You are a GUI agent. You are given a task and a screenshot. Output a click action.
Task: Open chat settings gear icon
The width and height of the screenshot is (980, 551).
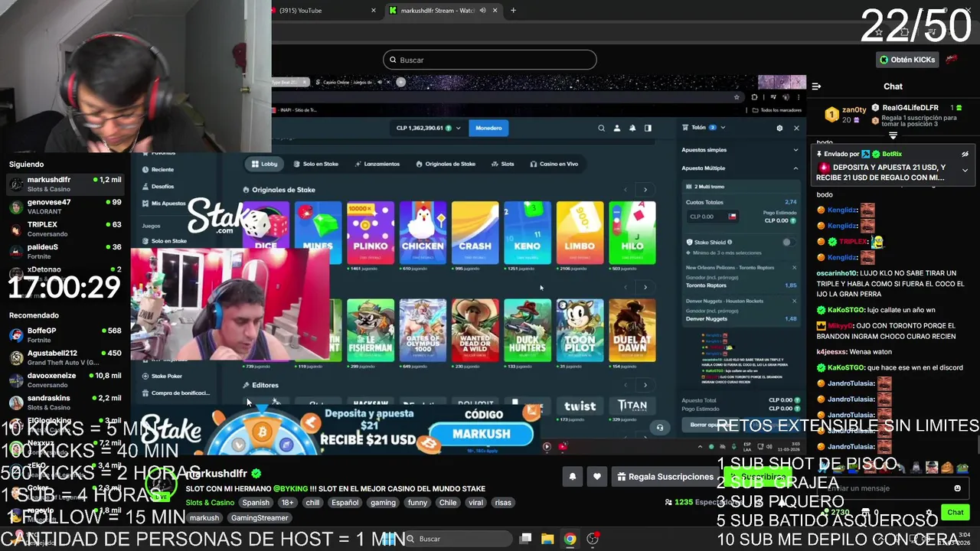[930, 513]
